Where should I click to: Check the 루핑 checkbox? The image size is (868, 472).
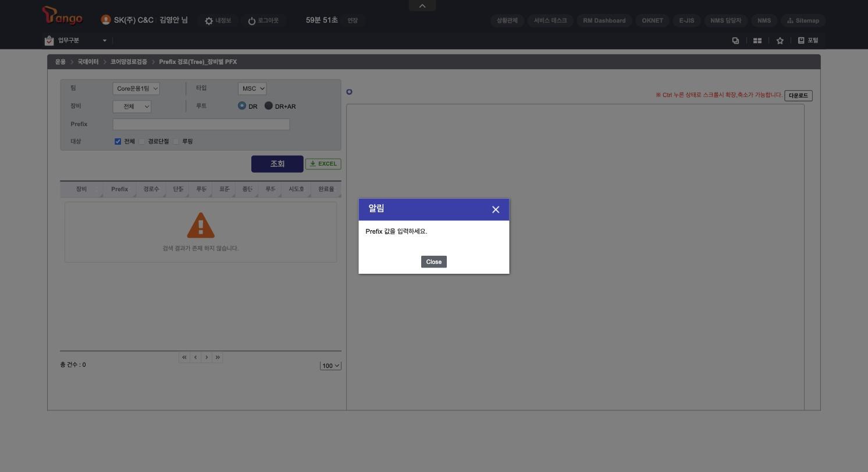pyautogui.click(x=176, y=141)
